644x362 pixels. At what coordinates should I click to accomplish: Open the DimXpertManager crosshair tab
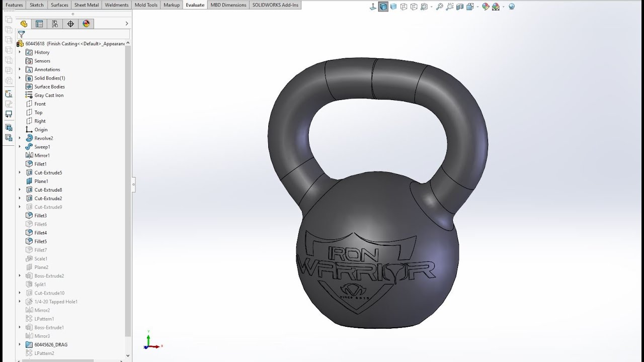(70, 24)
